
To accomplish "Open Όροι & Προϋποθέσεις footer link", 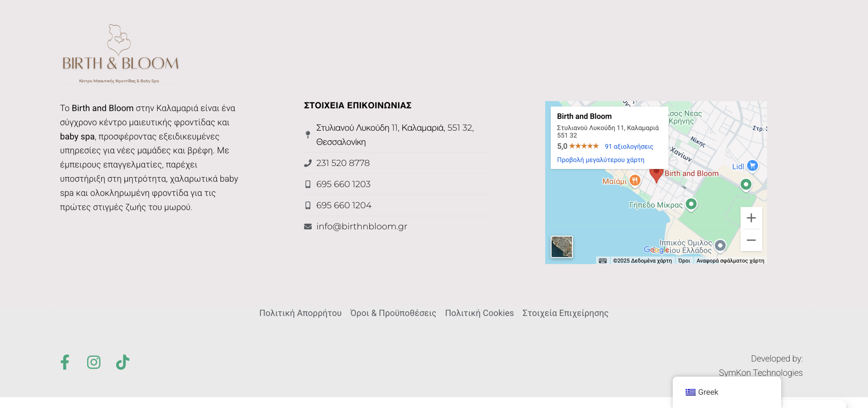I will (x=393, y=313).
